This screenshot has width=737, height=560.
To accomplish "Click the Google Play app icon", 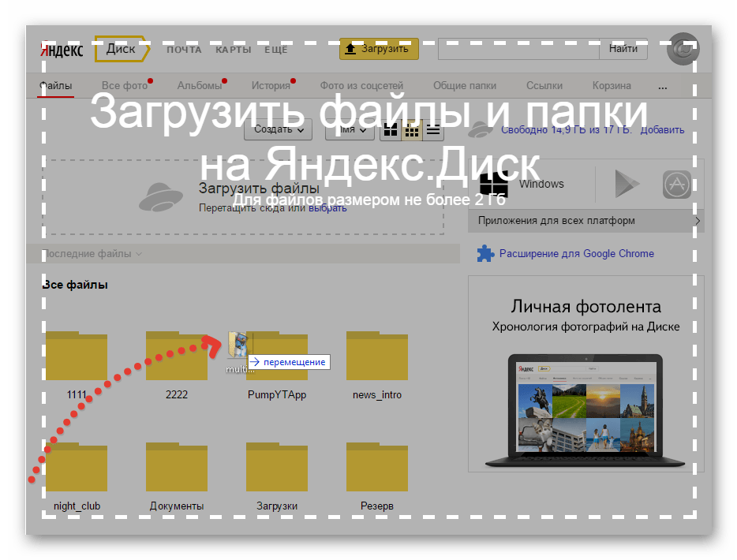I will click(x=627, y=184).
